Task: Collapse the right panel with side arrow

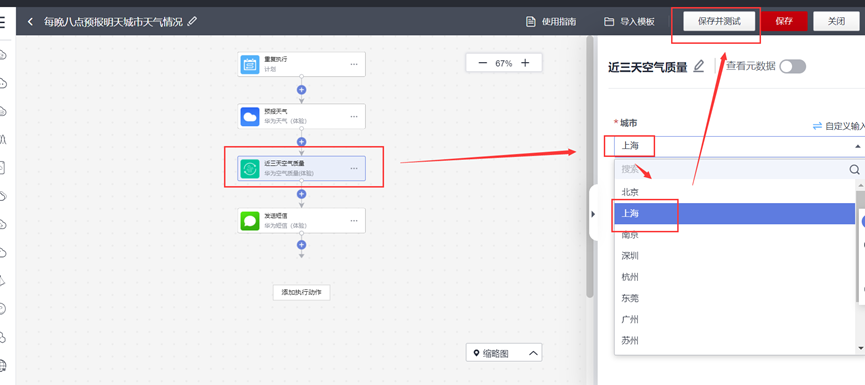Action: (x=593, y=214)
